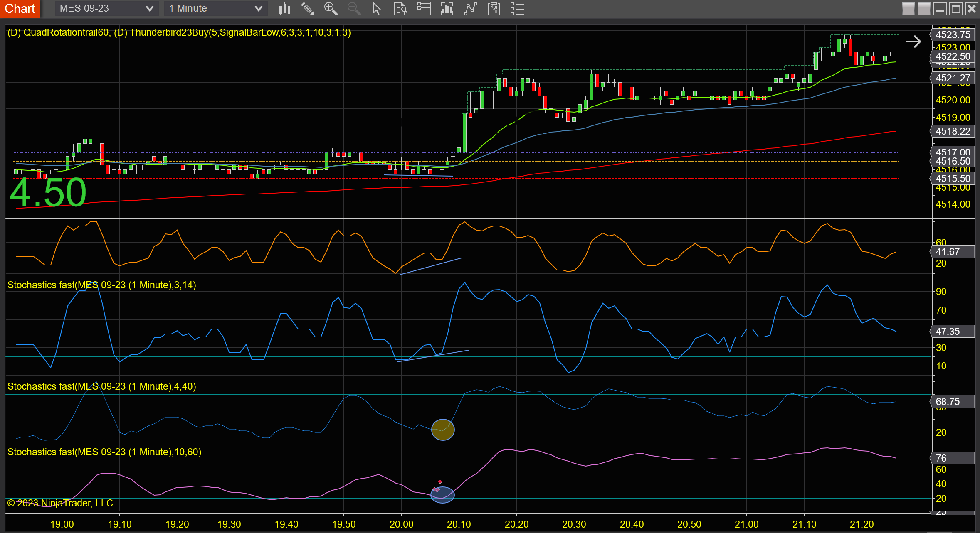This screenshot has height=533, width=980.
Task: Click the right arrow to scroll chart forward
Action: point(913,42)
